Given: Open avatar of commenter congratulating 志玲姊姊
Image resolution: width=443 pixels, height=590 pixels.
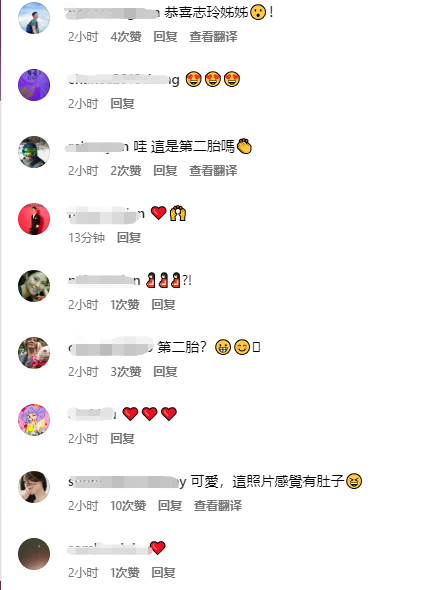Looking at the screenshot, I should pos(34,18).
